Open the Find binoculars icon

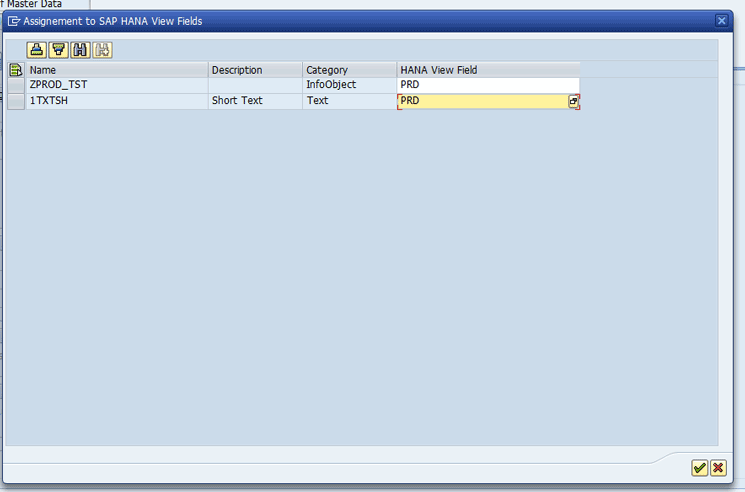80,50
